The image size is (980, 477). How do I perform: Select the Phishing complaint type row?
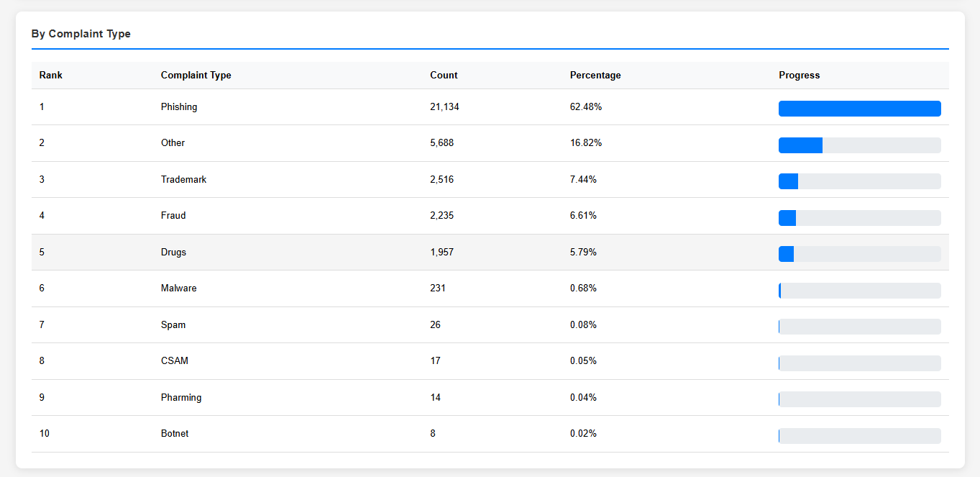179,107
